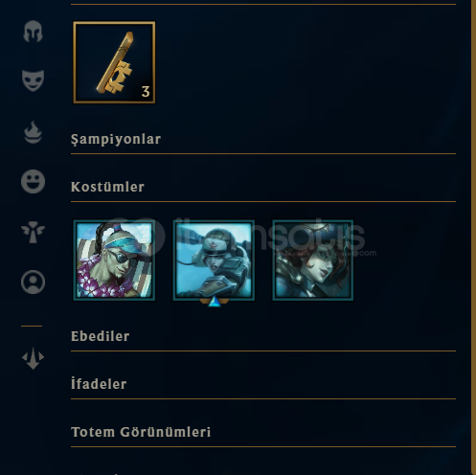Screen dimensions: 476x475
Task: Select the champions helmet icon in sidebar
Action: click(x=33, y=32)
